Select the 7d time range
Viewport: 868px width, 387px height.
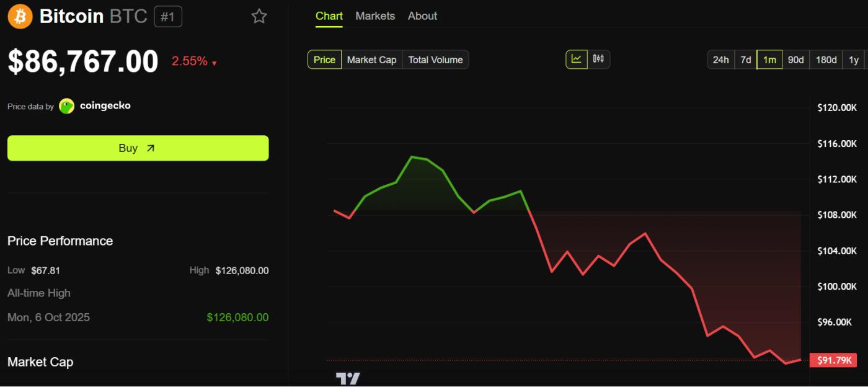tap(746, 60)
